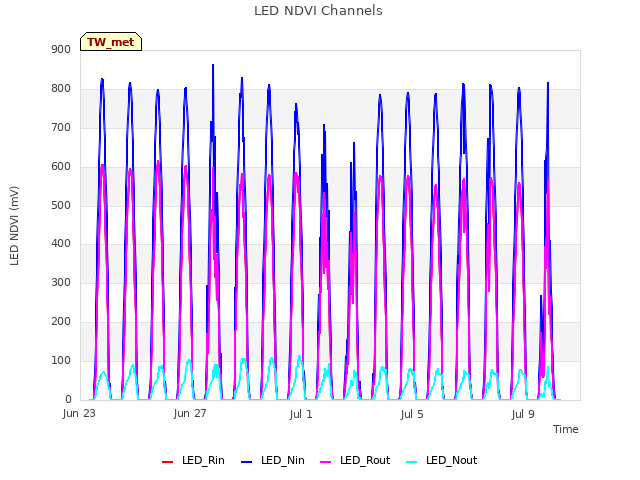This screenshot has height=480, width=640.
Task: Click the Jun 23 x-axis tick label
Action: coord(79,413)
